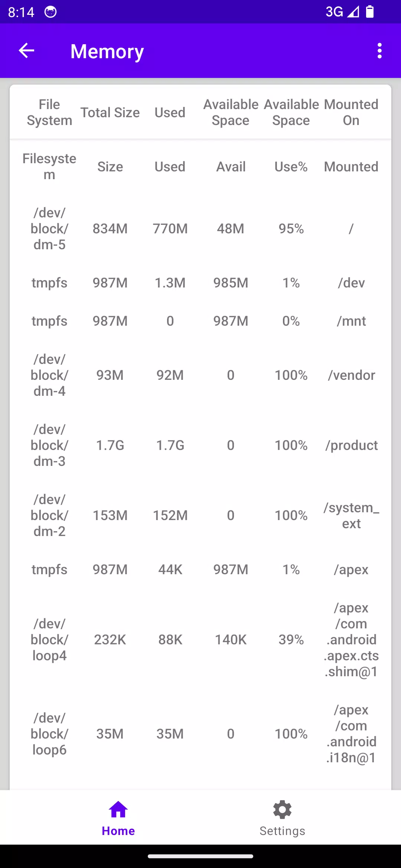The image size is (401, 868).
Task: Open the three-dot overflow menu
Action: pyautogui.click(x=379, y=51)
